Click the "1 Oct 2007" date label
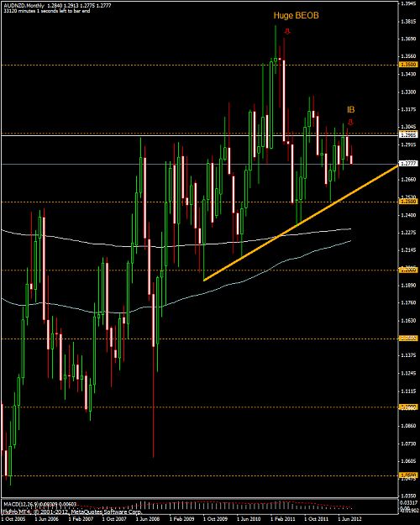 [114, 518]
